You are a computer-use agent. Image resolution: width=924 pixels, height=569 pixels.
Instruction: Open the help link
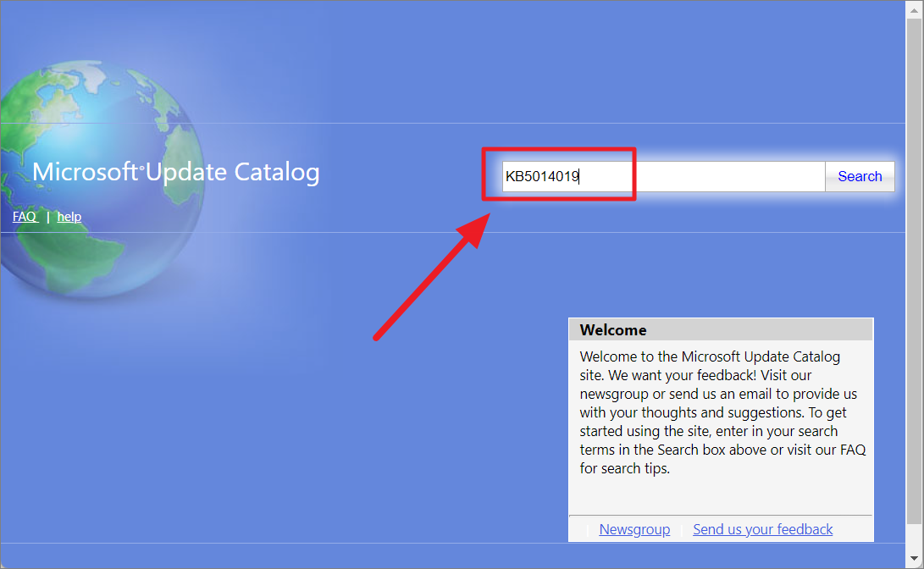pos(69,216)
